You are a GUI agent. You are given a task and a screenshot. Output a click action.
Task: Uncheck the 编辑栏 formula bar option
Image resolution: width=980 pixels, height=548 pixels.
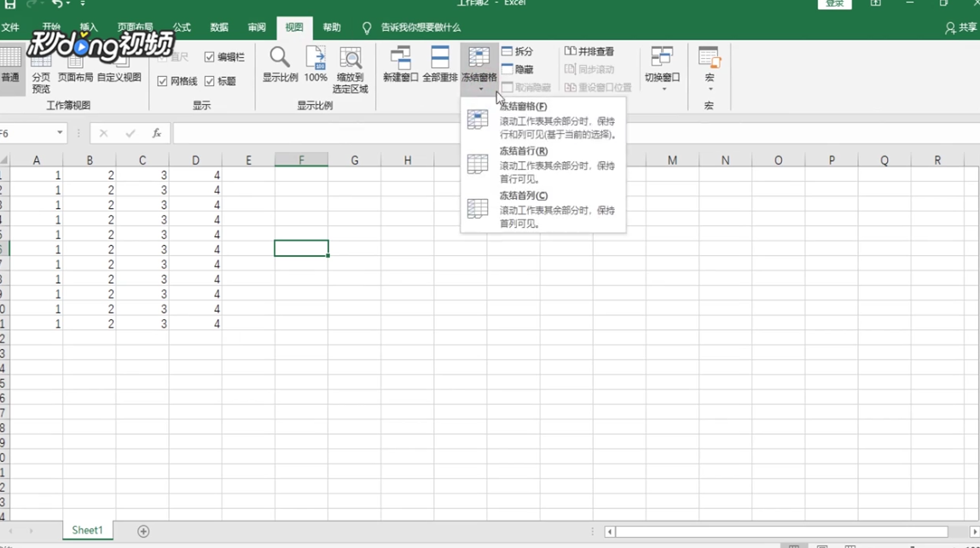click(210, 58)
